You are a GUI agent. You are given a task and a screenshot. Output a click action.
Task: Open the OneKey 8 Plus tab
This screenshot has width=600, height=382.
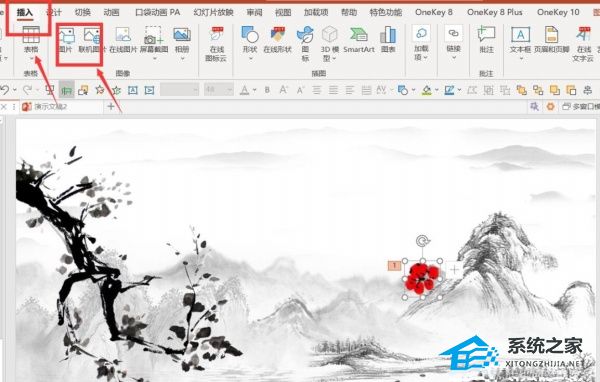[495, 12]
